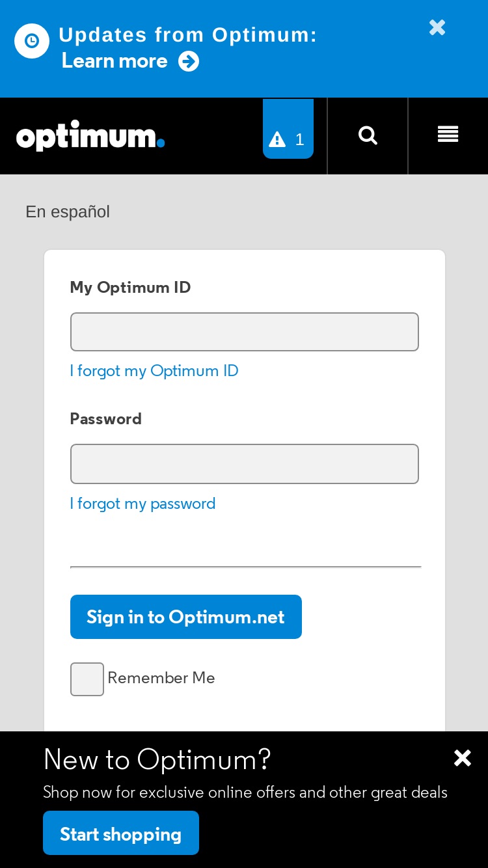Click I forgot my password link
This screenshot has width=488, height=868.
pyautogui.click(x=142, y=504)
